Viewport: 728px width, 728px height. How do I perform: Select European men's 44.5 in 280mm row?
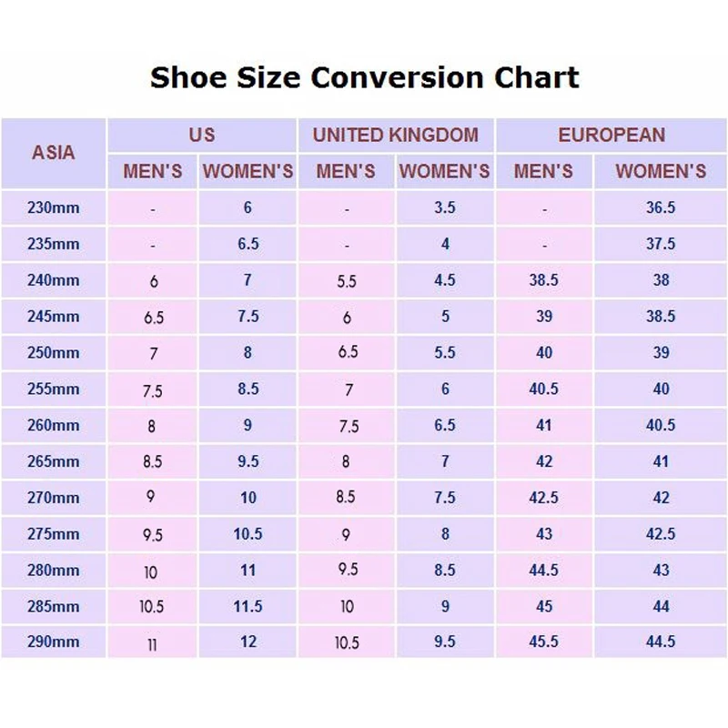[543, 570]
